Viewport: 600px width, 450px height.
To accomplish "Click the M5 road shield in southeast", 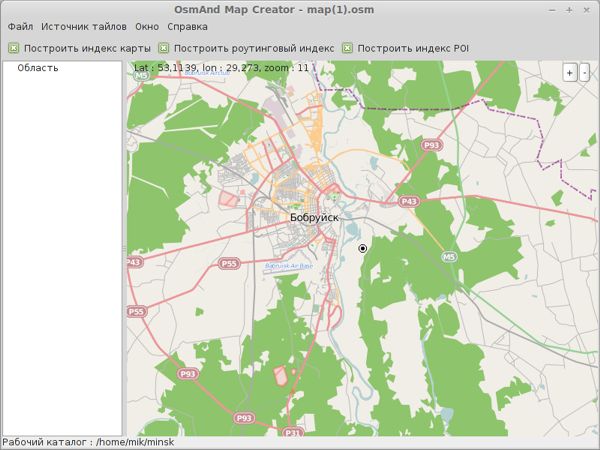I will (x=449, y=256).
